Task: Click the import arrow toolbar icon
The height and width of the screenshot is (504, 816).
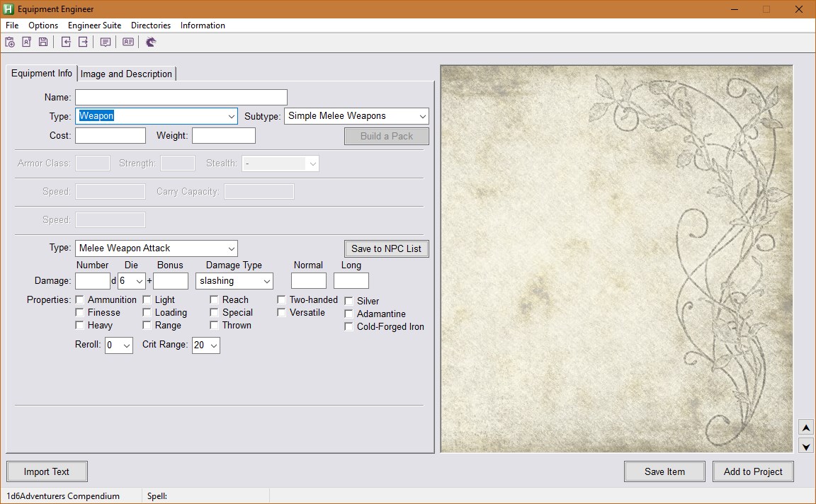Action: point(65,42)
